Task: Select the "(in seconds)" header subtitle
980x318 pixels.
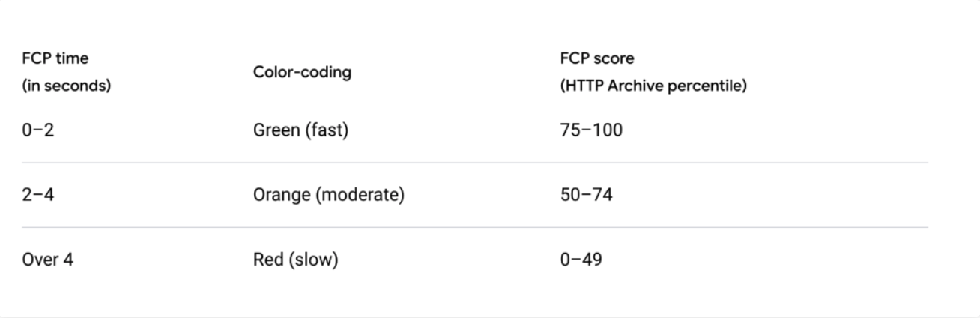Action: [x=66, y=85]
